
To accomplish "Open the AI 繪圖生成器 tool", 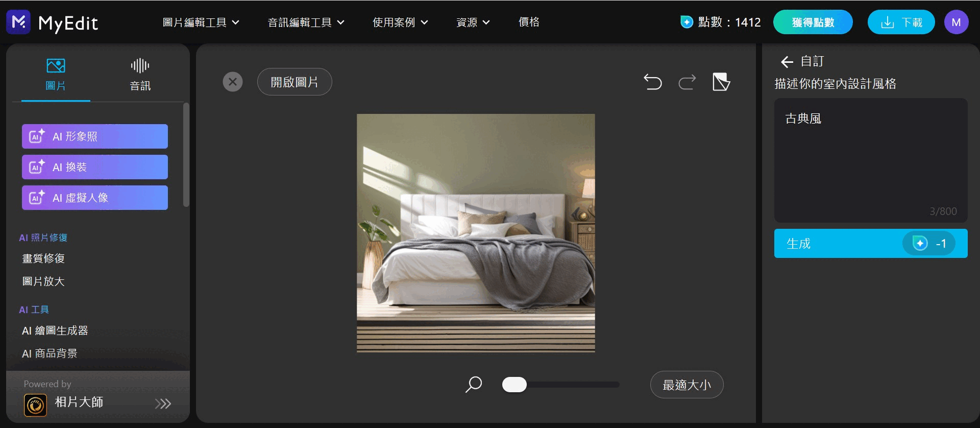I will coord(55,330).
